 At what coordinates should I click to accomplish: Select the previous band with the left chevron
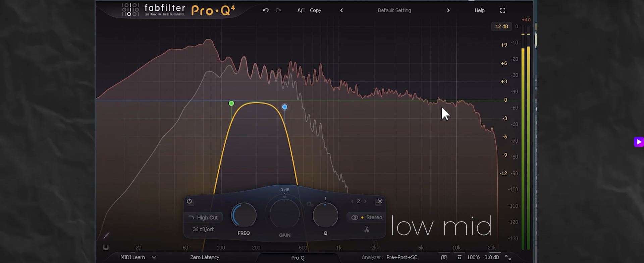click(352, 201)
